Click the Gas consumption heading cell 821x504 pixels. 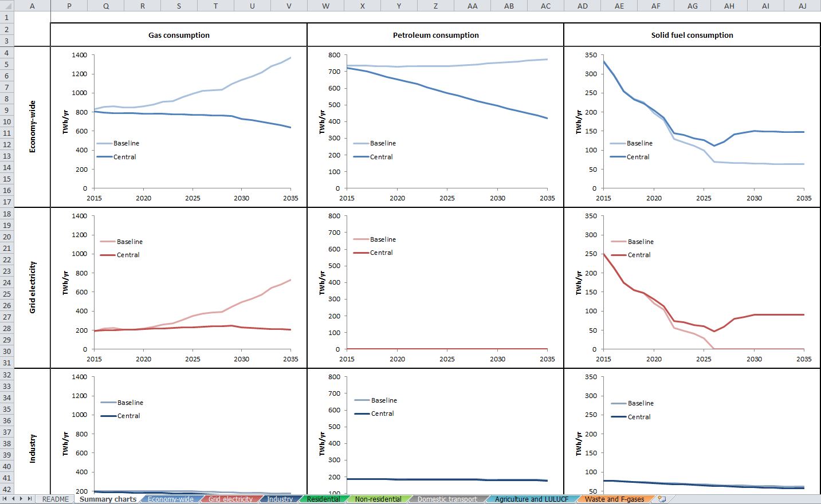(179, 35)
